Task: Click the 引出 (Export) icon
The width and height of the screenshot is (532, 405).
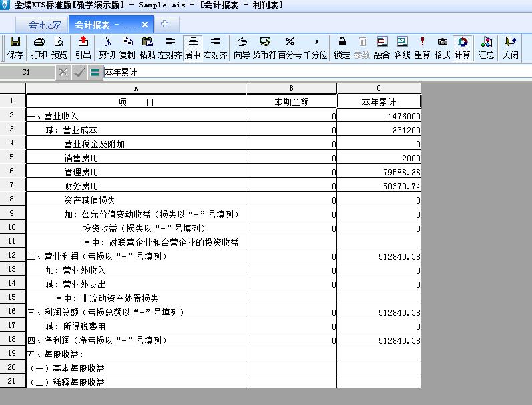Action: [x=83, y=47]
